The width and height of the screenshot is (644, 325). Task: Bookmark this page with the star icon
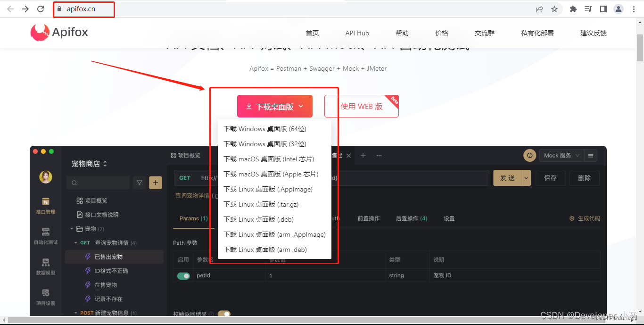pos(554,9)
